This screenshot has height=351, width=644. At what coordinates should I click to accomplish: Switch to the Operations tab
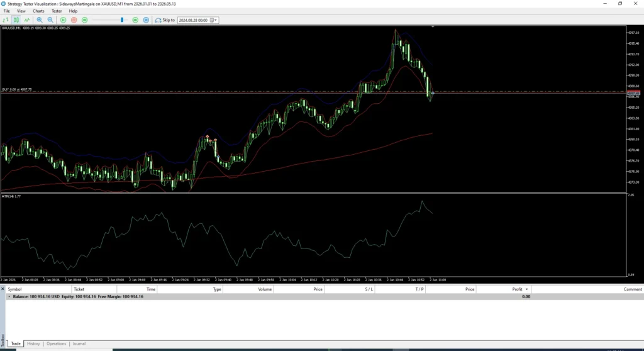tap(56, 343)
